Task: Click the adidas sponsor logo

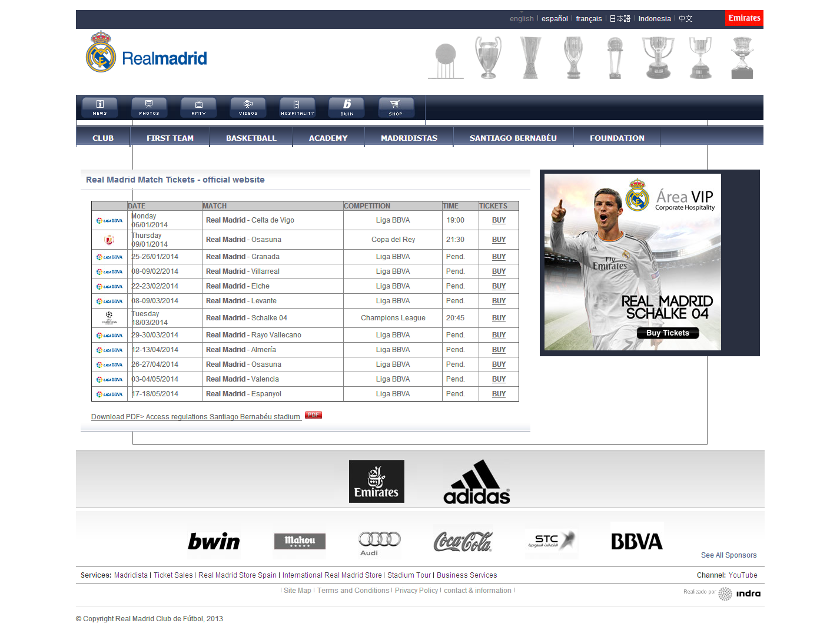Action: point(477,482)
